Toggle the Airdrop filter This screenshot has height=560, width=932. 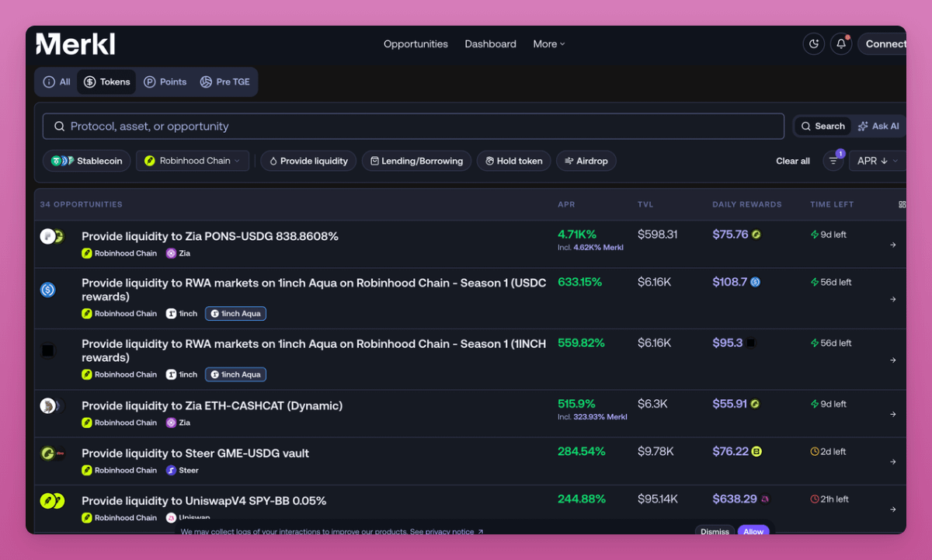586,161
